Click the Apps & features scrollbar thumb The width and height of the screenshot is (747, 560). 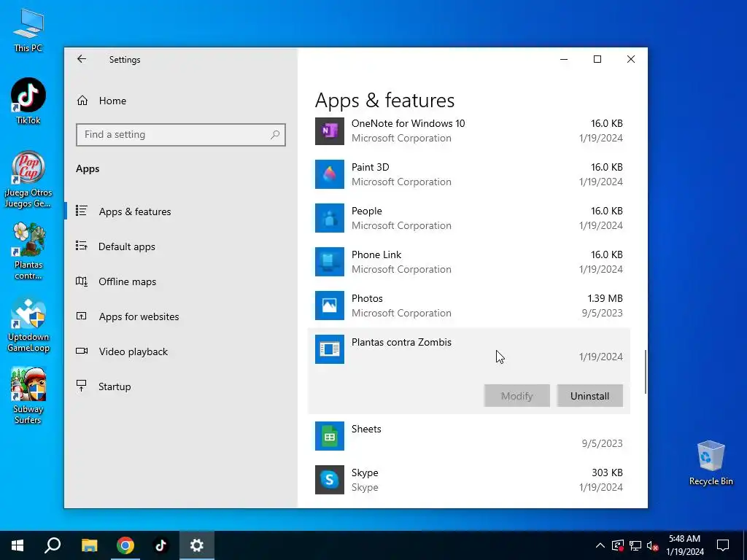tap(646, 372)
